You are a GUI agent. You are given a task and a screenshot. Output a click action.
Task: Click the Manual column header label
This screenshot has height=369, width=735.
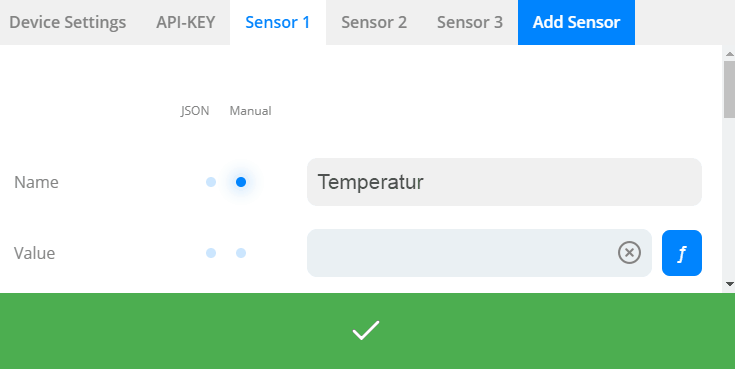pos(250,111)
